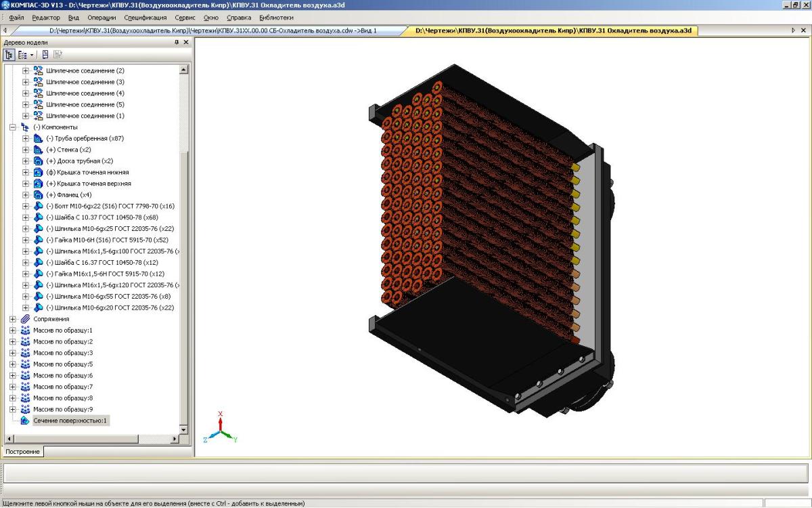Click icon of Шпилечное соединение (2)

coord(38,70)
